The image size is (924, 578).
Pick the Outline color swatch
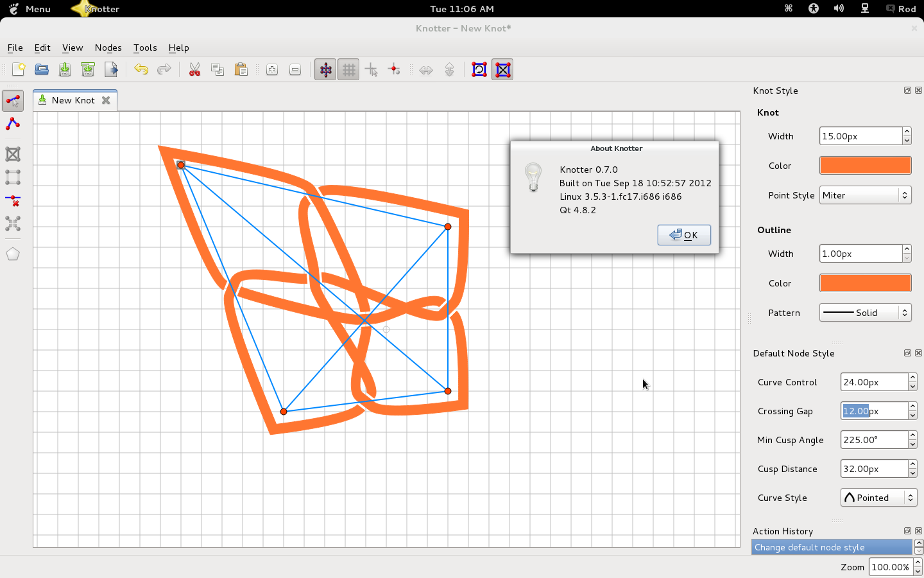pyautogui.click(x=865, y=283)
